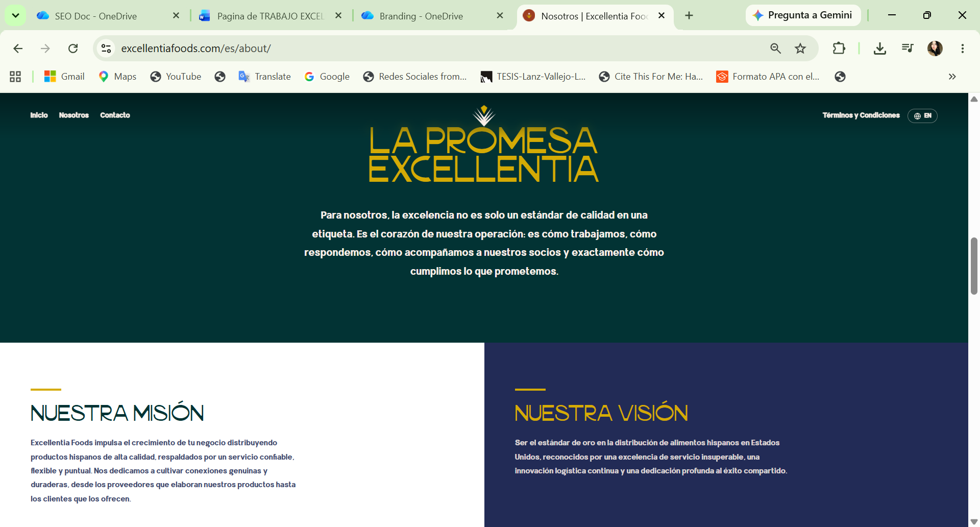980x527 pixels.
Task: Restore down the Chrome window
Action: coord(927,15)
